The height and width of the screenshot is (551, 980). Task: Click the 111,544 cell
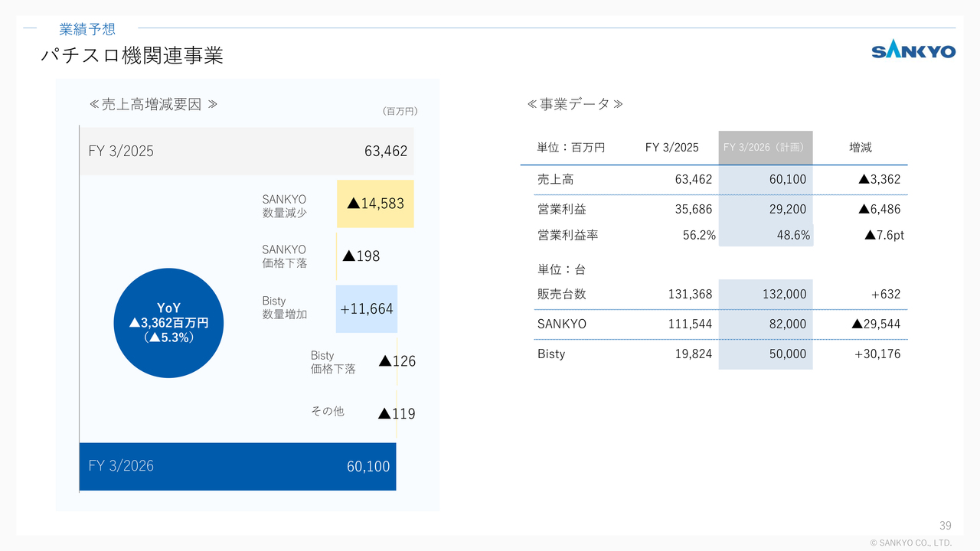point(690,324)
